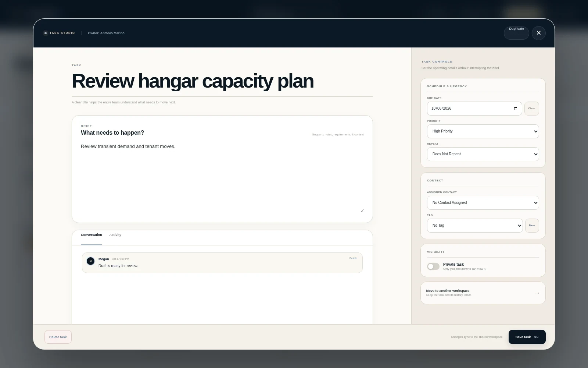
Task: Create a New tag
Action: pos(532,226)
